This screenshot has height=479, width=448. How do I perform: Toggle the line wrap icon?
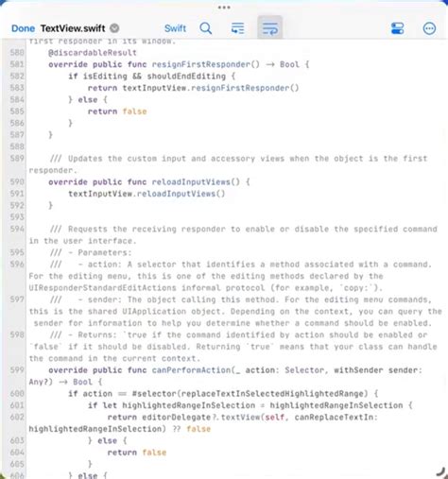click(x=269, y=28)
